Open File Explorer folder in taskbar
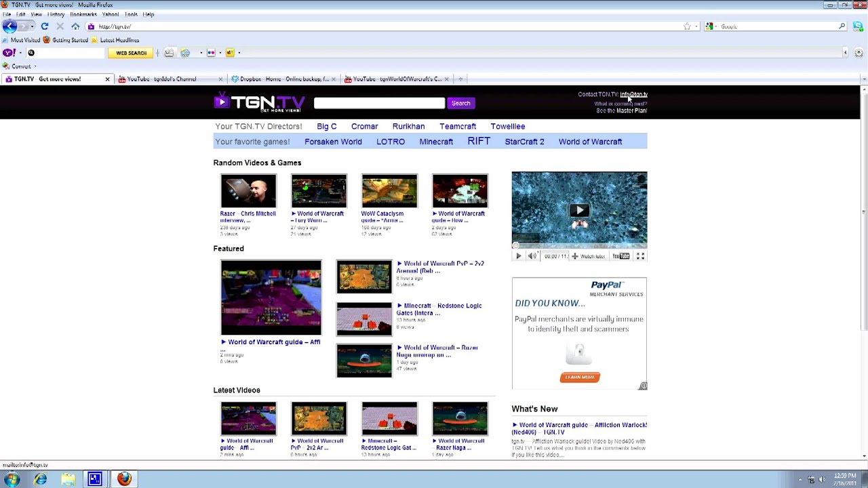This screenshot has height=488, width=868. [x=68, y=479]
